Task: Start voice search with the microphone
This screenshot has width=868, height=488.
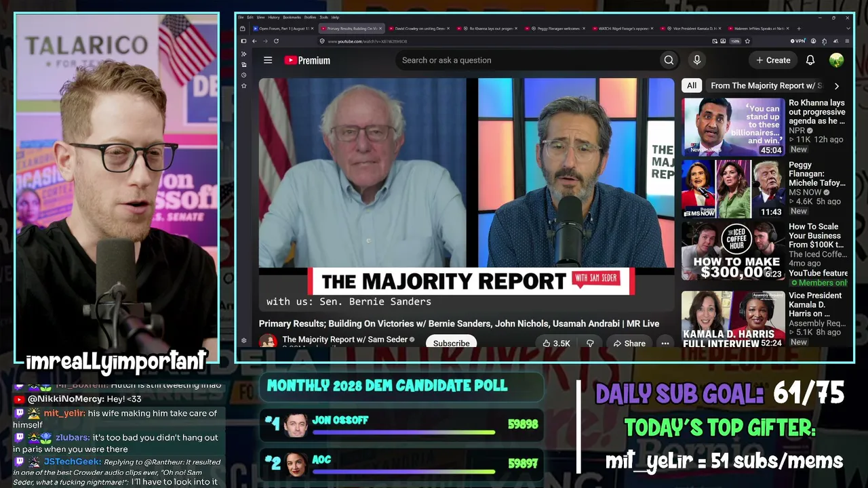Action: pyautogui.click(x=696, y=60)
